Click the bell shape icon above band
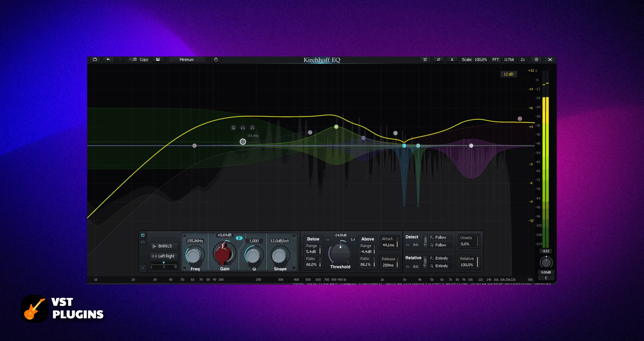Viewport: 644px width, 341px height. pos(252,128)
